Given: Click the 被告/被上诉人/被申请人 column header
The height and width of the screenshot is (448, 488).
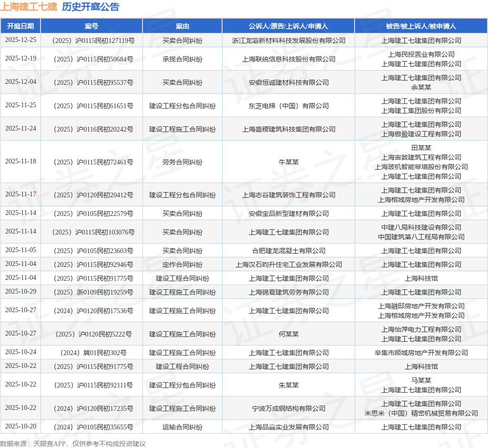Looking at the screenshot, I should point(421,26).
